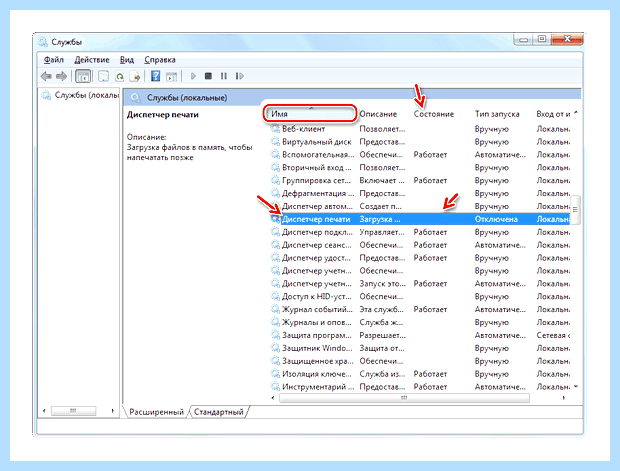Select the Диспетчер автом... service row
Screen dimensions: 620x471
click(x=420, y=206)
